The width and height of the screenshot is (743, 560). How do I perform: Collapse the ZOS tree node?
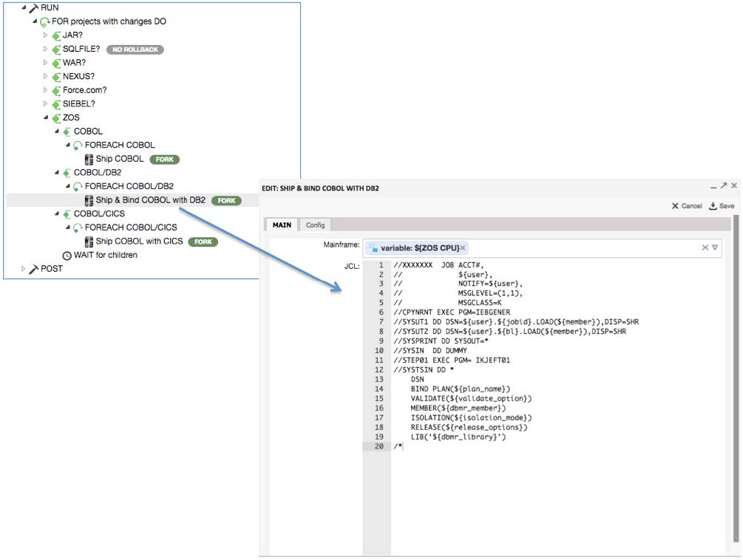pyautogui.click(x=46, y=117)
